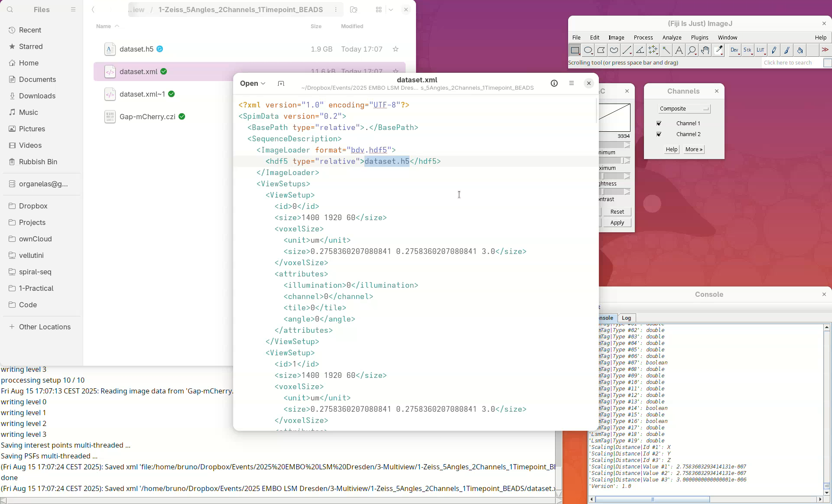Select the Color picker dropper tool
The height and width of the screenshot is (504, 832).
718,50
